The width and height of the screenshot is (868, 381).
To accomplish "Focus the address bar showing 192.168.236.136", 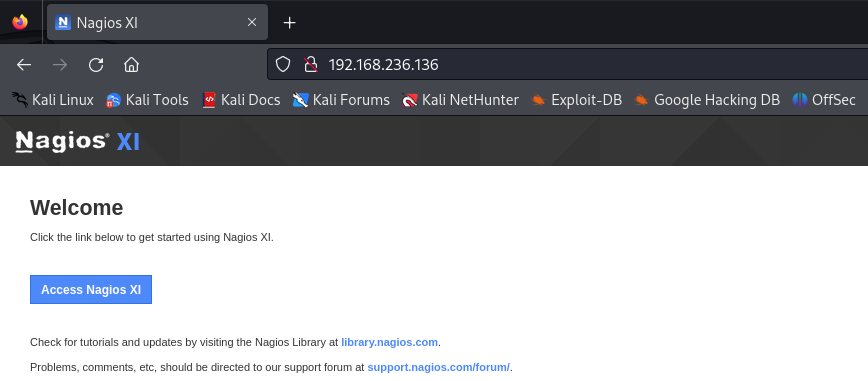I will 567,65.
